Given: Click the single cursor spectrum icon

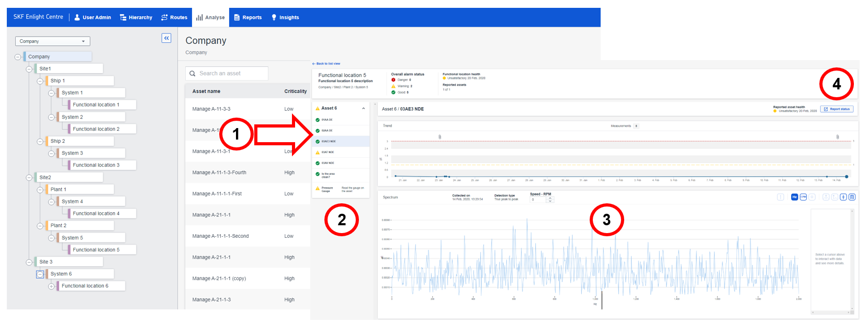Looking at the screenshot, I should point(843,197).
